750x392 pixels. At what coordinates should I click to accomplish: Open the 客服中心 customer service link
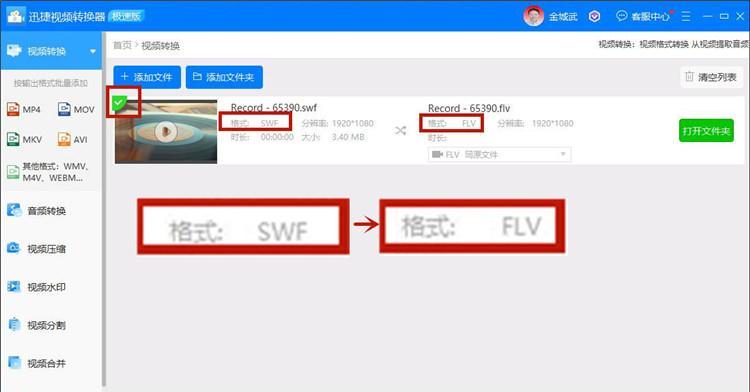click(x=643, y=17)
